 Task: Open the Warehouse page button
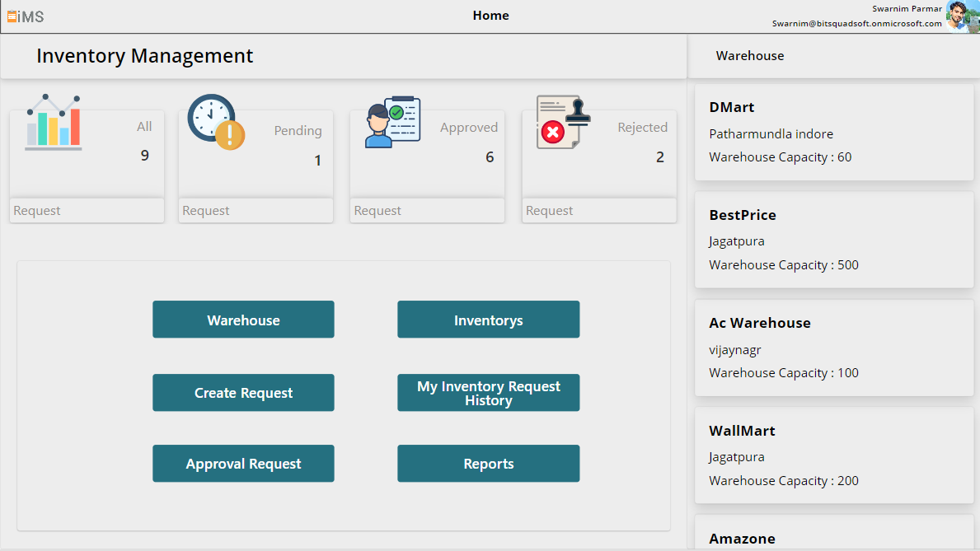click(243, 320)
